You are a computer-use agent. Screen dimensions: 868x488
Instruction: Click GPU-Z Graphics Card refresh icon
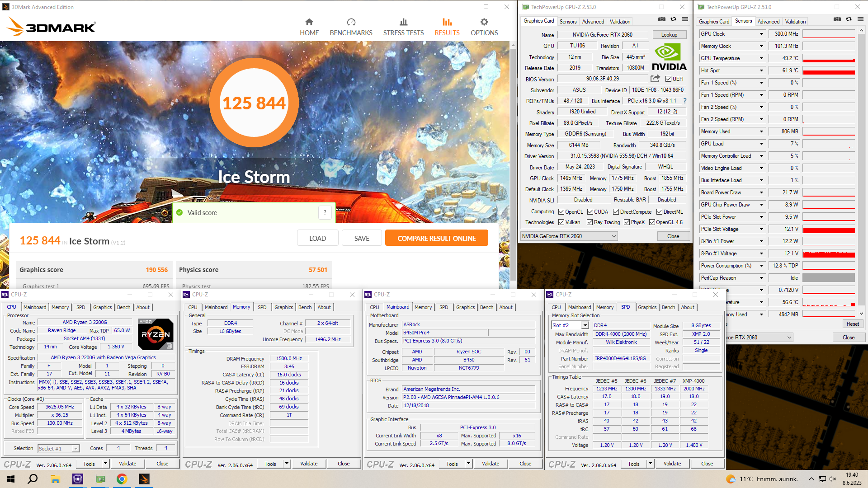673,19
